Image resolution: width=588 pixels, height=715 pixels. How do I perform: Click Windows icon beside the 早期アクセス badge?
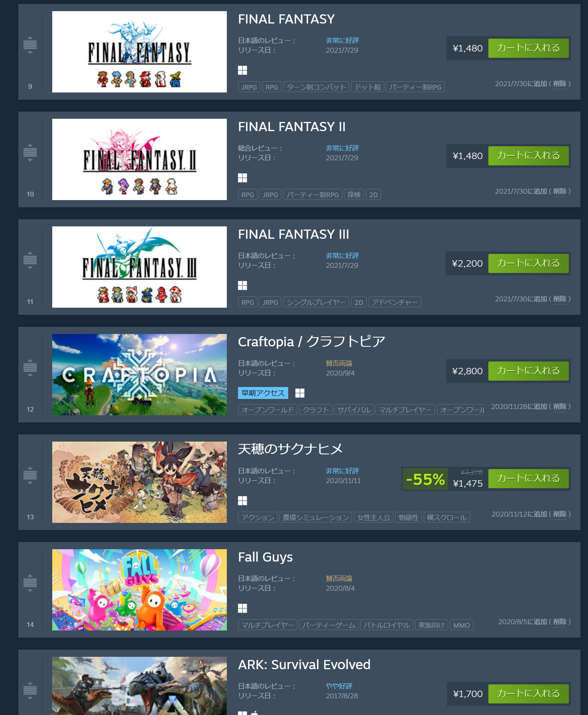click(x=300, y=393)
